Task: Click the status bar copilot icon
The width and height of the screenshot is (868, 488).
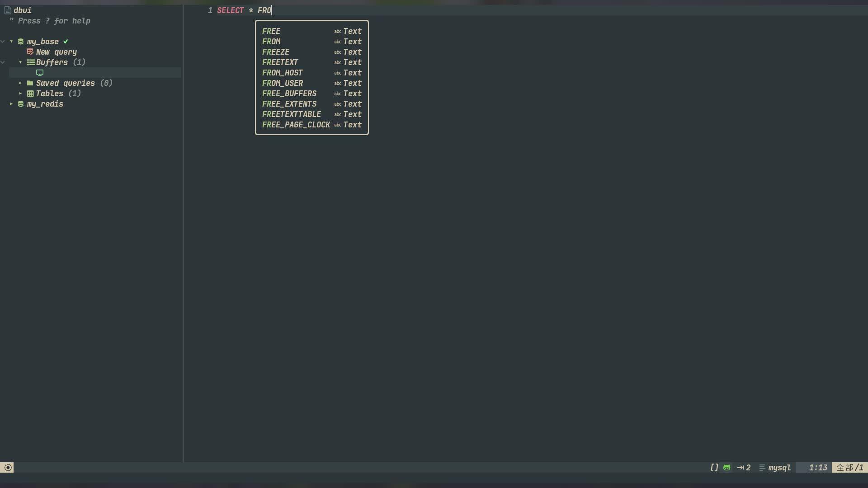Action: (x=727, y=468)
